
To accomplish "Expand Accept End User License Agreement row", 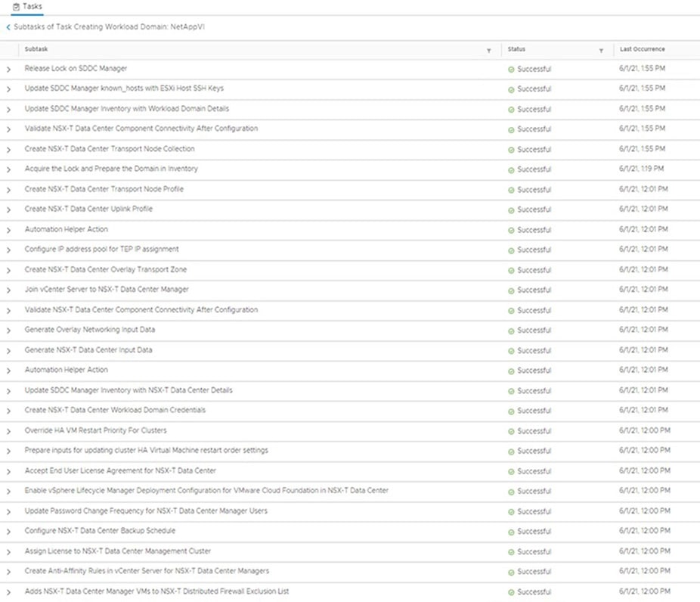I will click(x=8, y=472).
